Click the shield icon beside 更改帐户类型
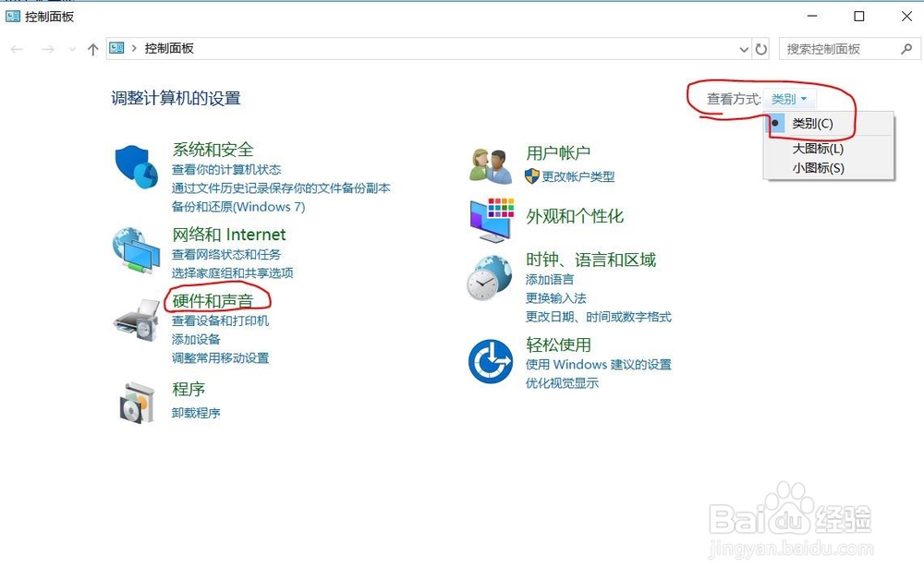This screenshot has height=580, width=924. 531,176
